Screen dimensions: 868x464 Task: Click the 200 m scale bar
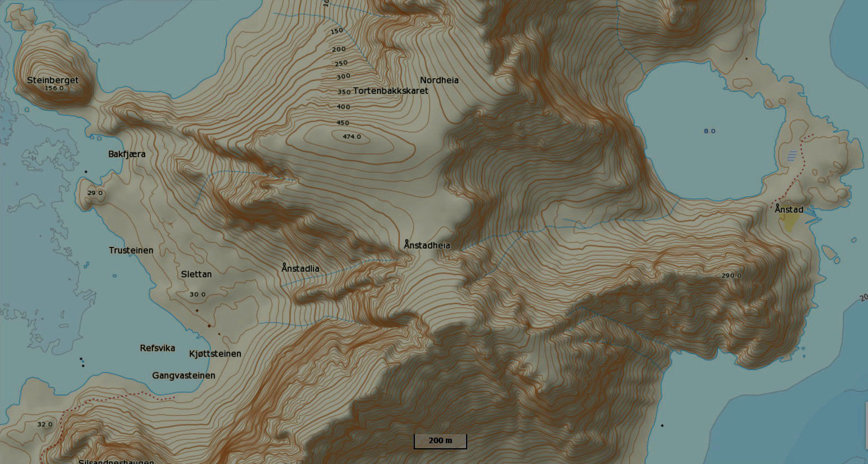[x=440, y=441]
